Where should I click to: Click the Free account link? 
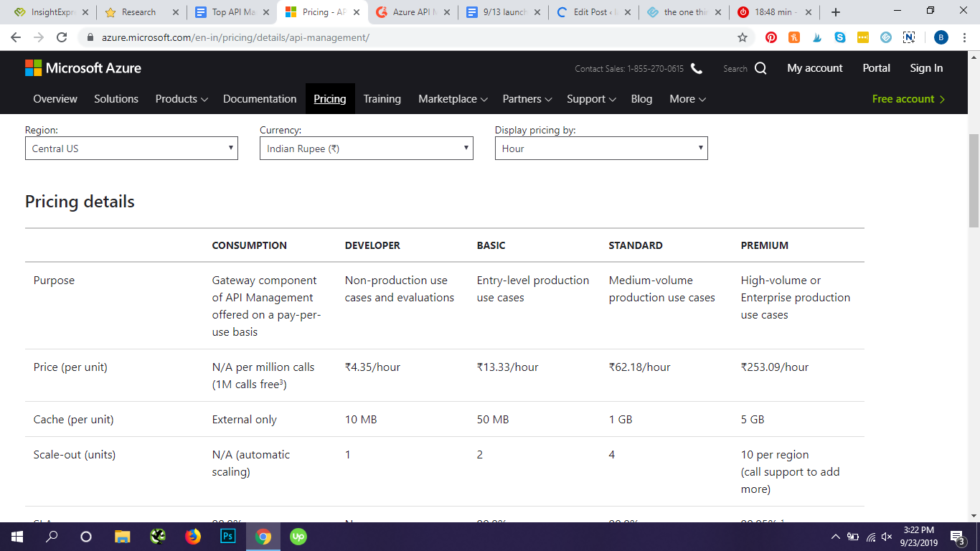(x=908, y=99)
